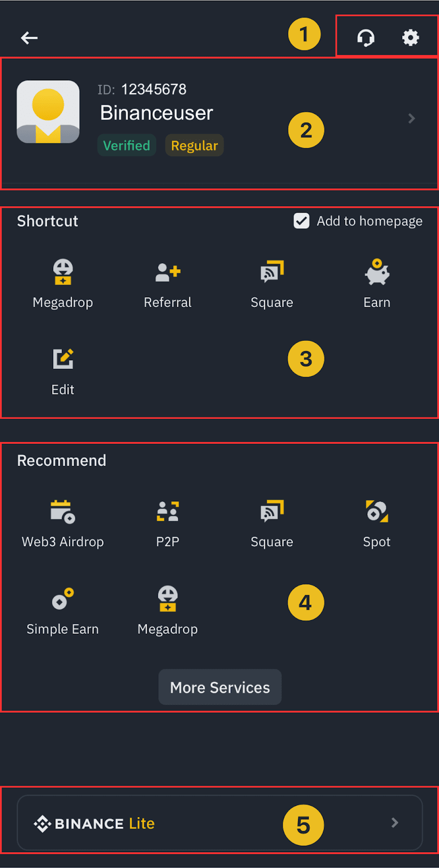Open P2P trading under Recommend
The height and width of the screenshot is (868, 439).
pyautogui.click(x=168, y=512)
